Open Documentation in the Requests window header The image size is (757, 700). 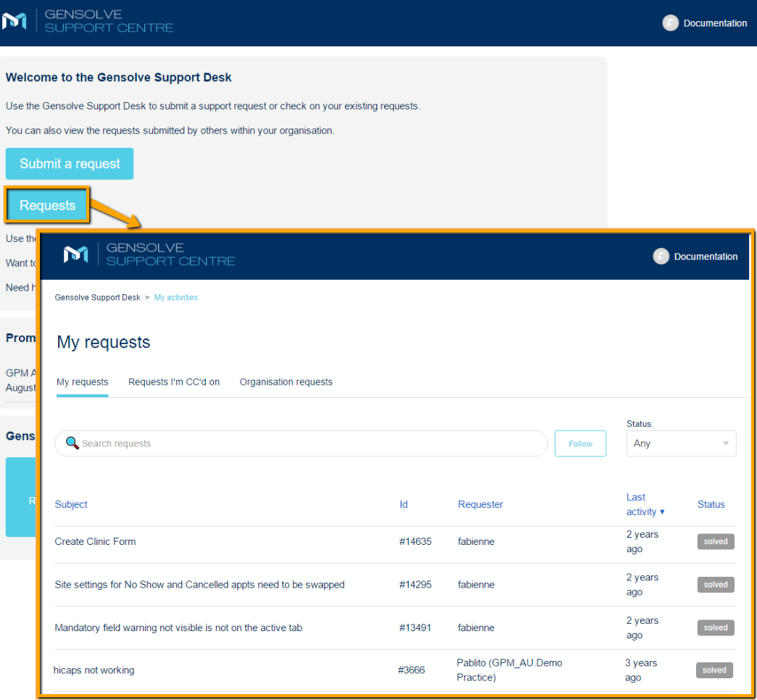(706, 257)
